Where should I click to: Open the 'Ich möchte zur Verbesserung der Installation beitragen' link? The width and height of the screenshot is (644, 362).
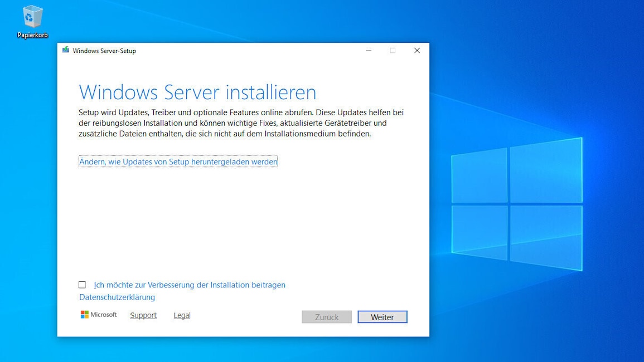coord(190,285)
